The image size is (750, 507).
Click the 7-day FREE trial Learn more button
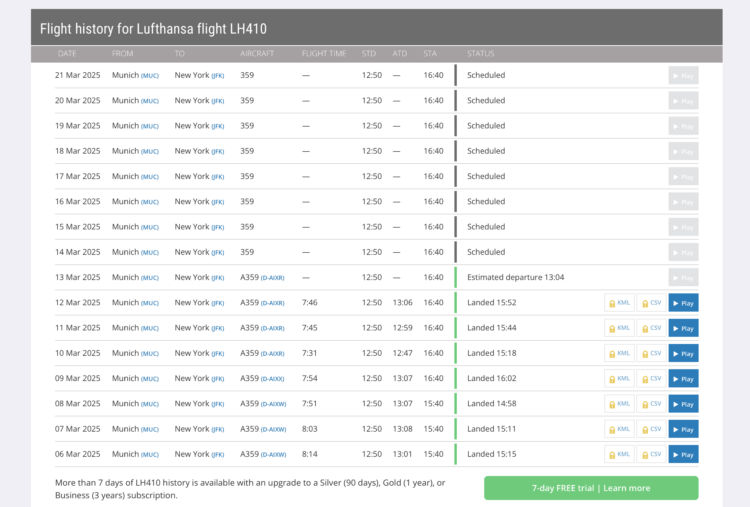point(591,488)
